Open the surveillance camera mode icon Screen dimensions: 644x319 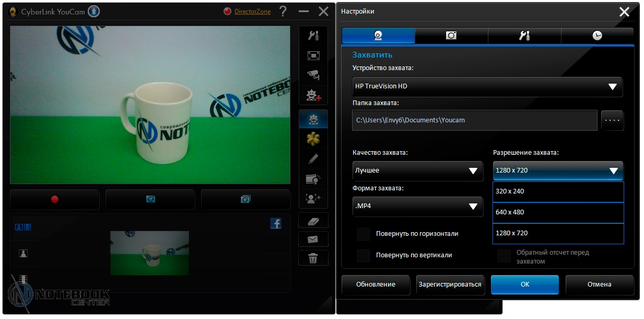click(313, 75)
